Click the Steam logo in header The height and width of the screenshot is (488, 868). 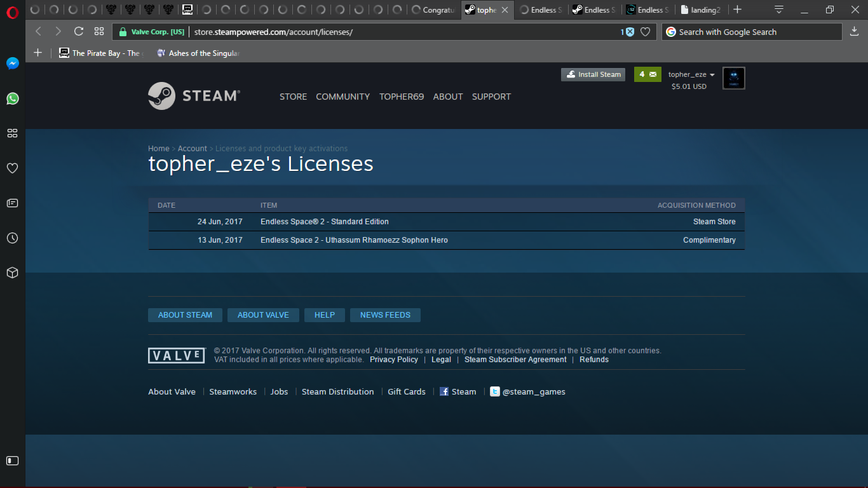pyautogui.click(x=194, y=96)
